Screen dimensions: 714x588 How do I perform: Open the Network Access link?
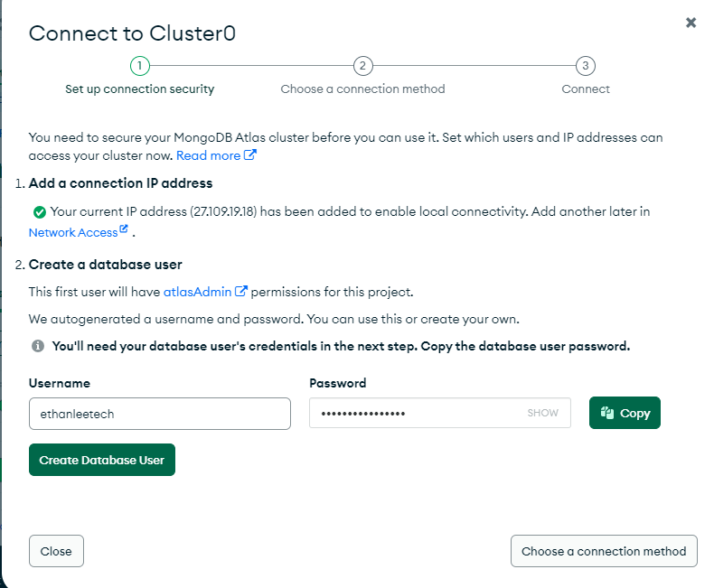coord(73,232)
